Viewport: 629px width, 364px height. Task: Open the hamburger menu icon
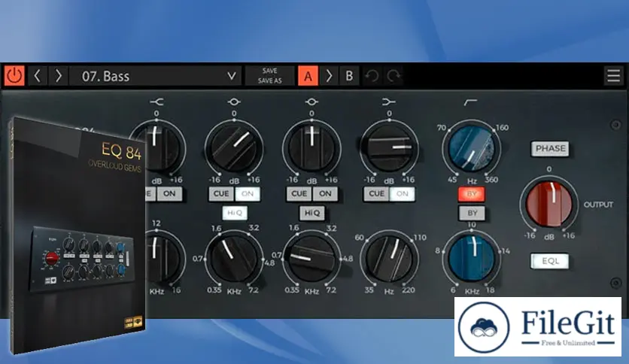pos(613,75)
